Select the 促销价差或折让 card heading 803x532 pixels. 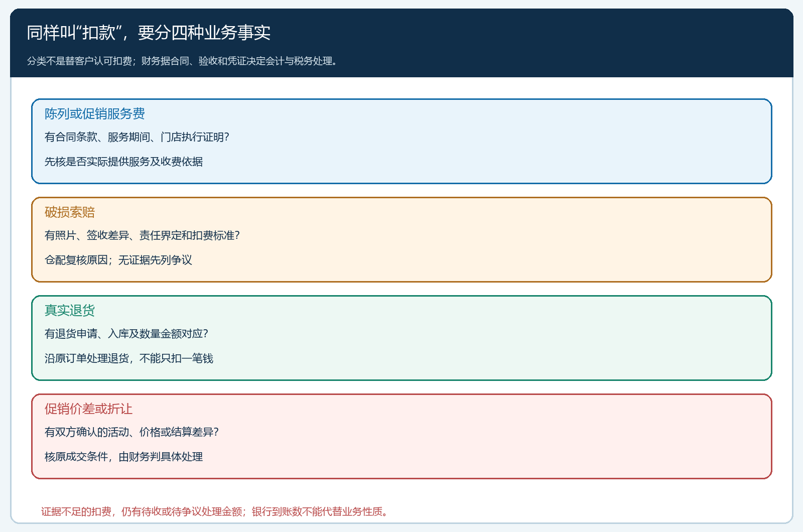(88, 409)
